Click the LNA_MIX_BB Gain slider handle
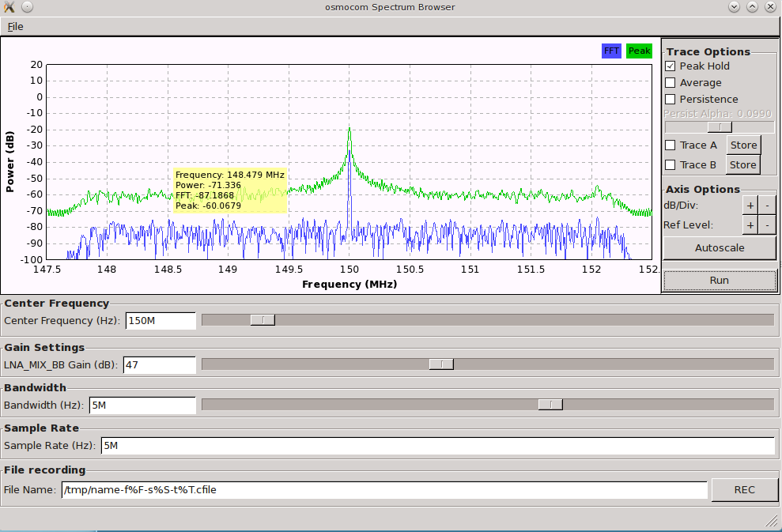The width and height of the screenshot is (782, 532). pos(441,364)
